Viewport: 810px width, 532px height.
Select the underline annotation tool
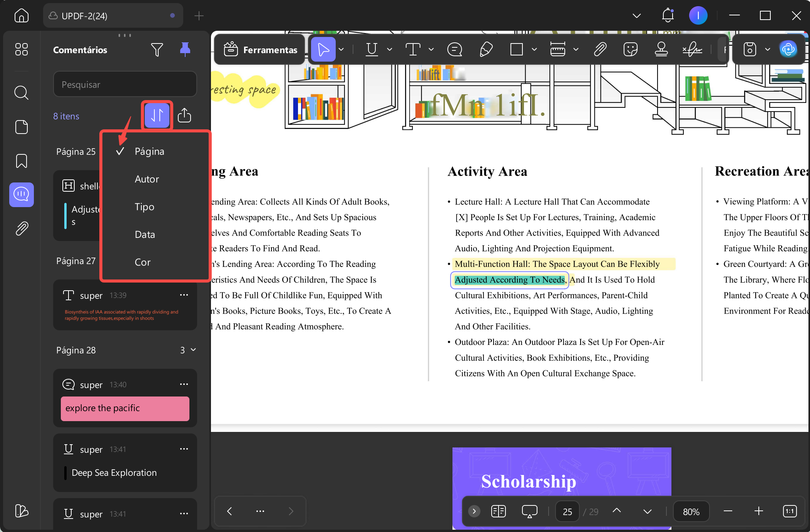pos(372,49)
